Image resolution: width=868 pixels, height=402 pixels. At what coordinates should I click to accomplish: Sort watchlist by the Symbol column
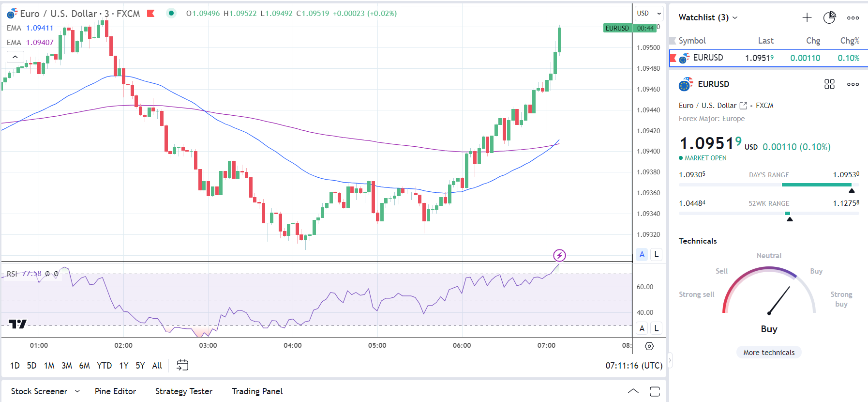pyautogui.click(x=692, y=41)
